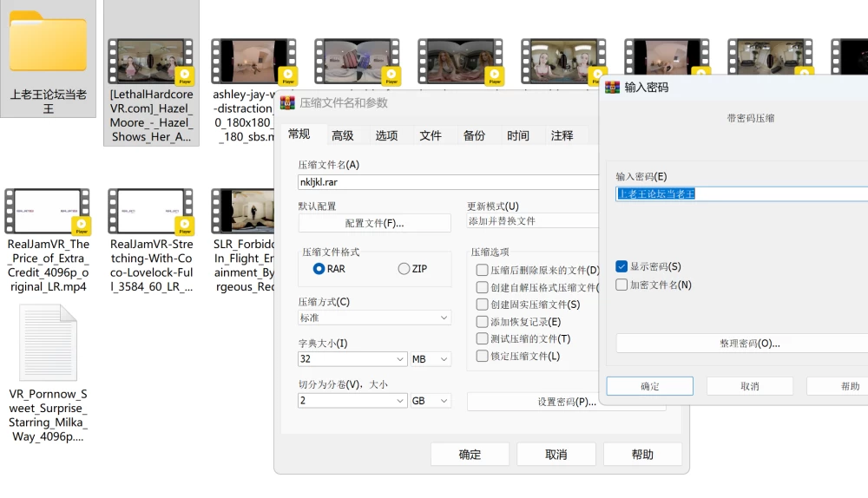Image resolution: width=868 pixels, height=498 pixels.
Task: Select the fifth video thumbnail in top row
Action: 563,61
